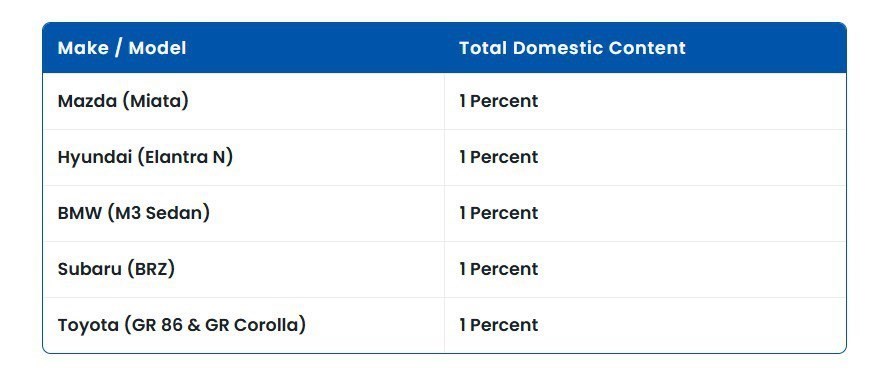Click the word Toyota in the last row
The image size is (875, 378).
[88, 325]
